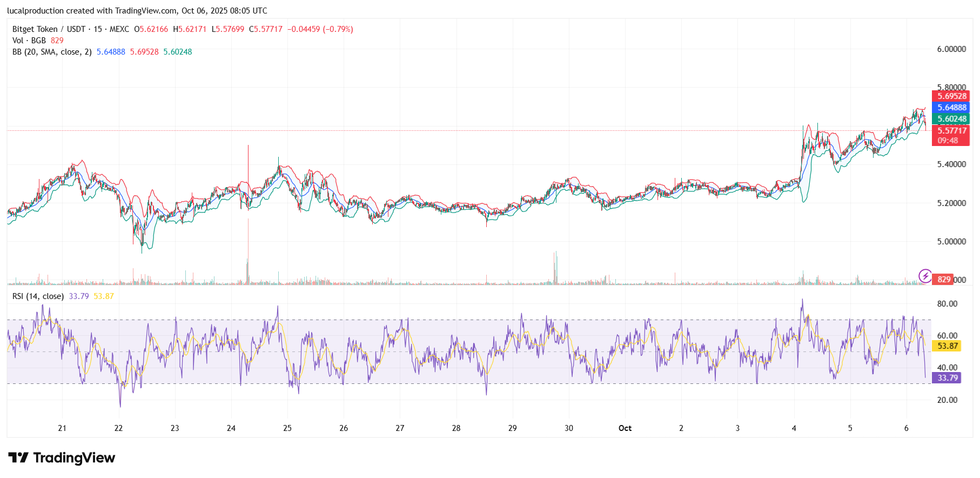980x478 pixels.
Task: Click the date 6 on time axis
Action: click(x=907, y=428)
